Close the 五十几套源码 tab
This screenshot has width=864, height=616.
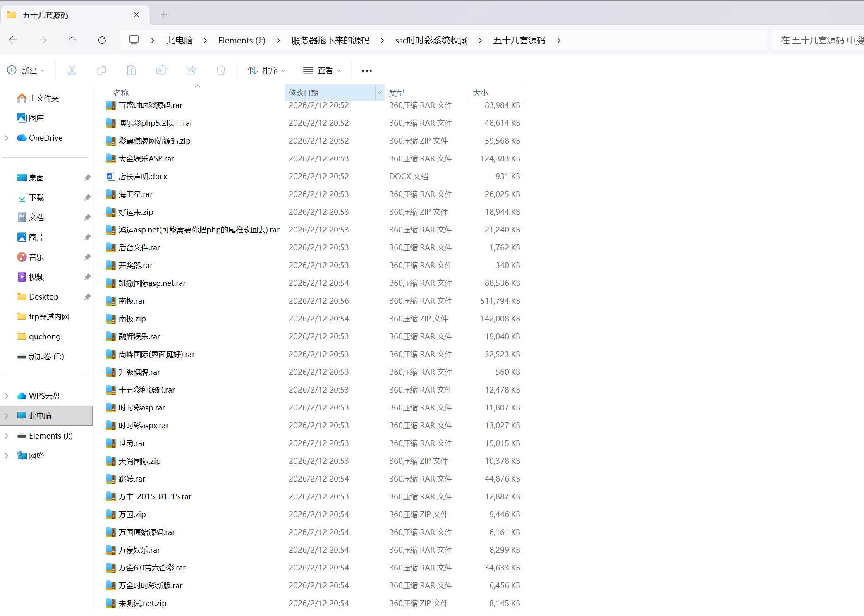[x=136, y=15]
